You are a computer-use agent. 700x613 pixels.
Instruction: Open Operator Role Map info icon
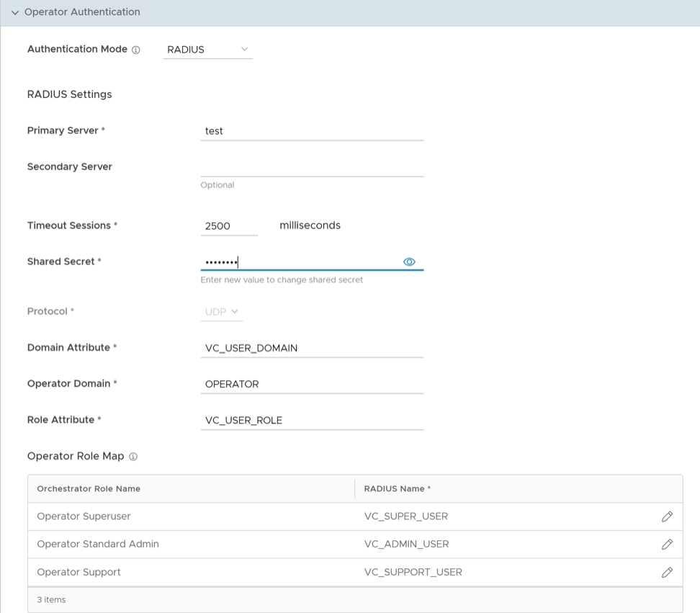pos(133,457)
